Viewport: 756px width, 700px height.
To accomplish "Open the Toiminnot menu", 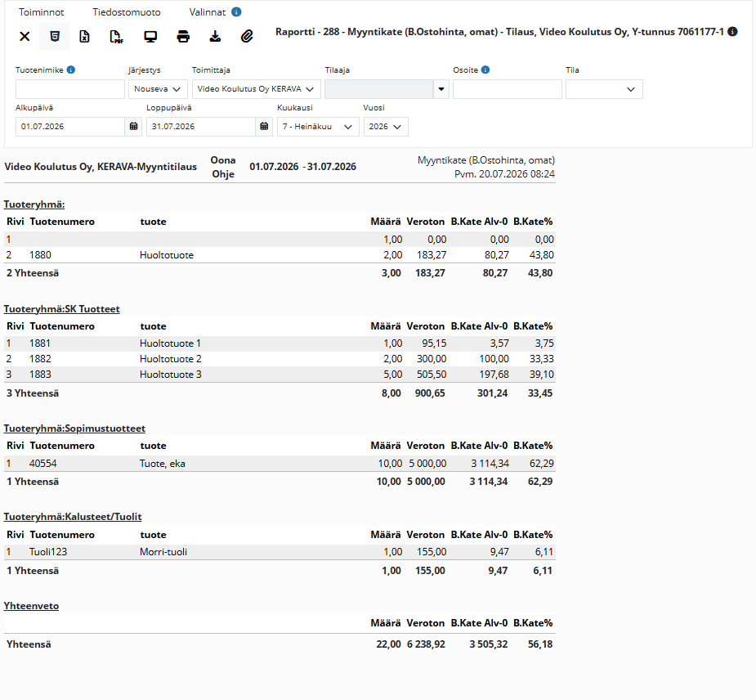I will (x=42, y=12).
